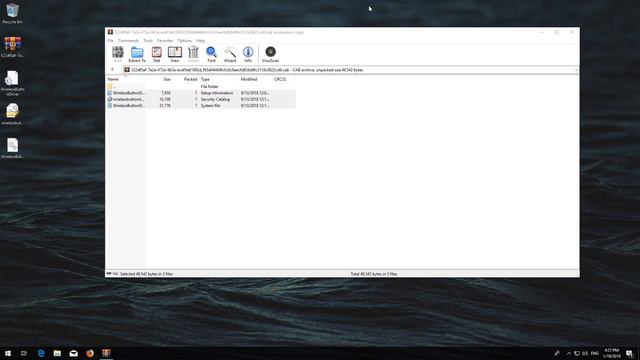640x360 pixels.
Task: Click the ENG language indicator in the tray
Action: point(595,353)
